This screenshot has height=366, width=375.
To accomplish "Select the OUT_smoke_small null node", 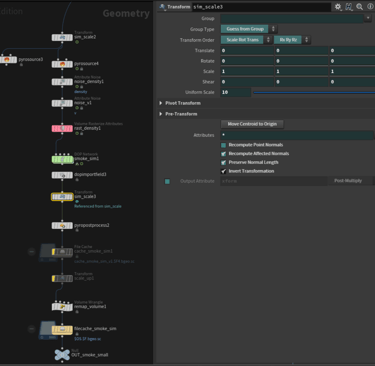I will coord(62,355).
